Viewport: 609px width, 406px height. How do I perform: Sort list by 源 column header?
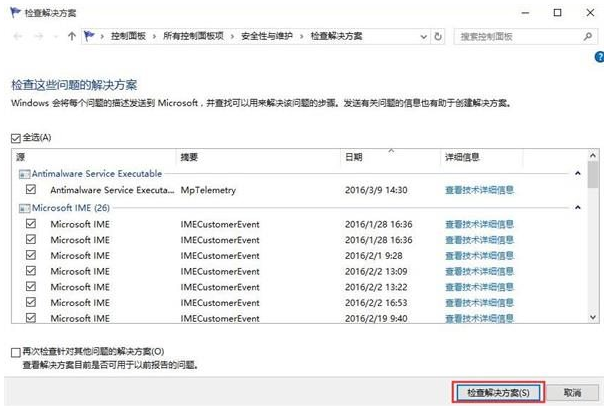[94, 157]
